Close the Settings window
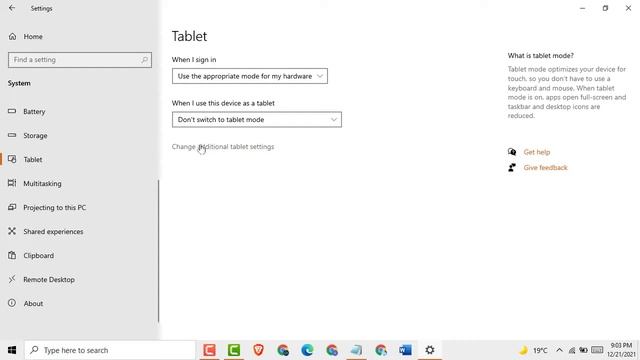Image resolution: width=640 pixels, height=360 pixels. pyautogui.click(x=628, y=8)
